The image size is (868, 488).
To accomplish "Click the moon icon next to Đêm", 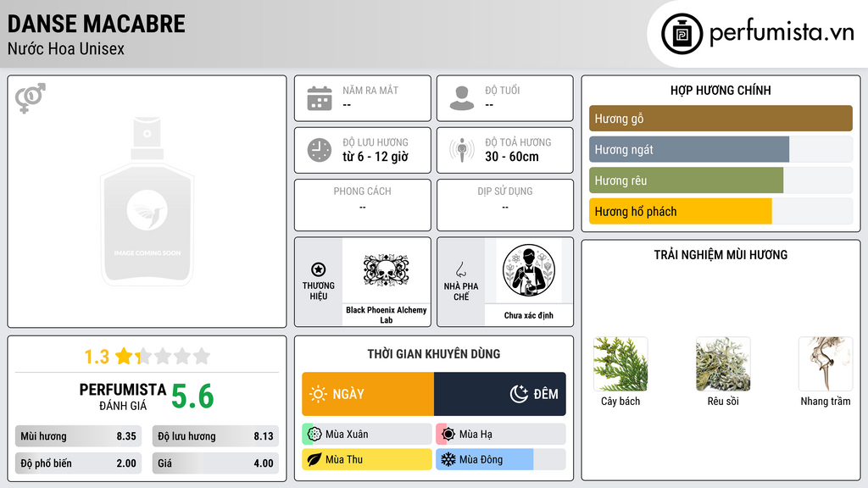I will click(519, 394).
